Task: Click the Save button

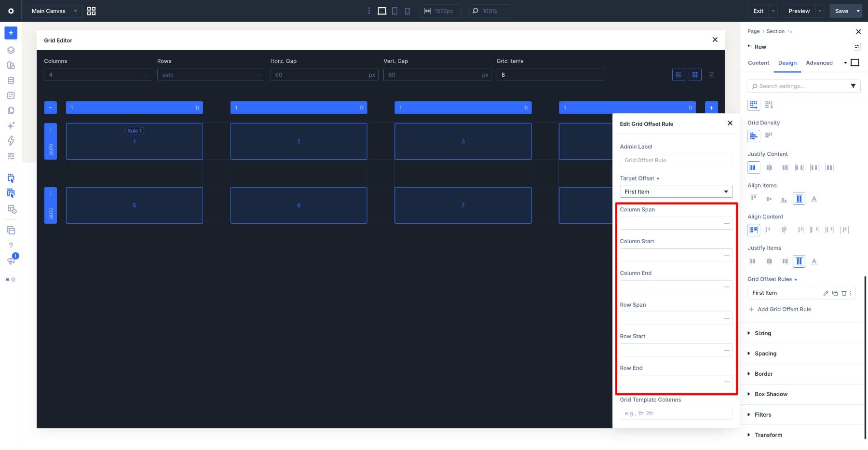Action: 841,11
